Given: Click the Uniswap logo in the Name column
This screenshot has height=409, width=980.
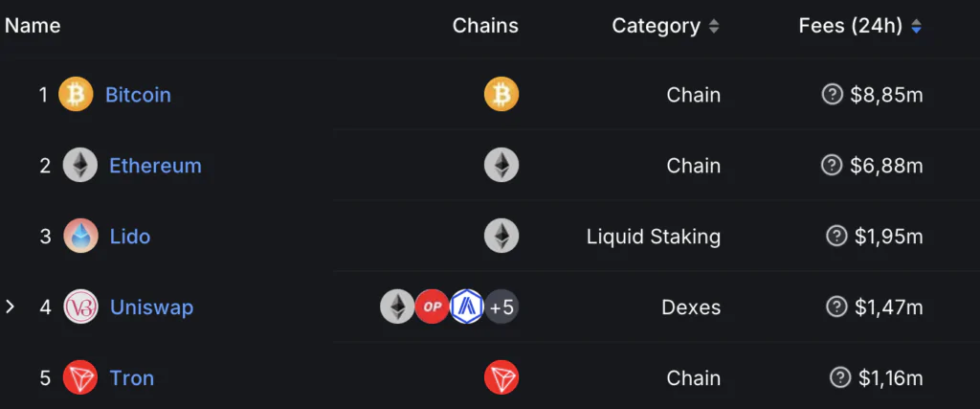Looking at the screenshot, I should tap(80, 307).
